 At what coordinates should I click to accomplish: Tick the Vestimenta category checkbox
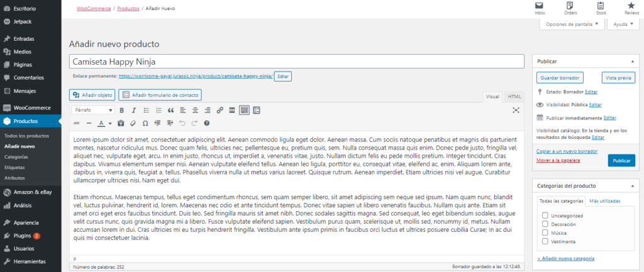[x=545, y=241]
